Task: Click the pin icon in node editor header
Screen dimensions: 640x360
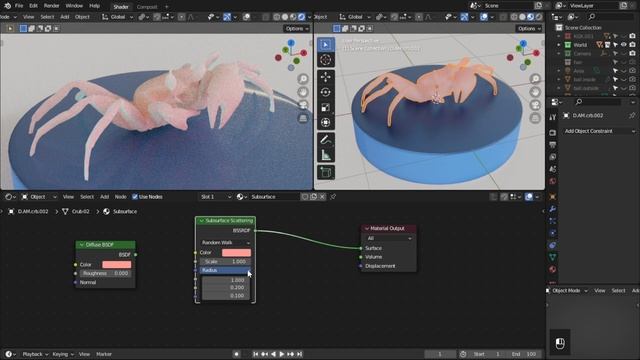Action: point(333,197)
